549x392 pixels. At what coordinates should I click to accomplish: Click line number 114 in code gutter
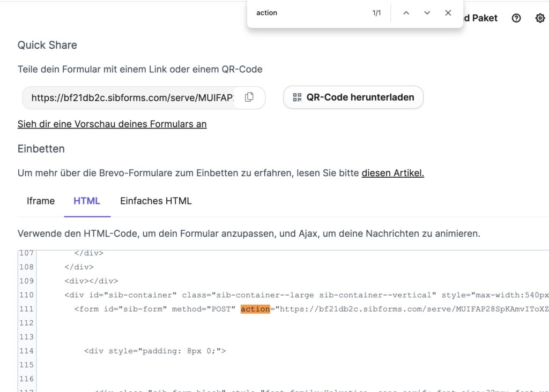click(x=27, y=351)
